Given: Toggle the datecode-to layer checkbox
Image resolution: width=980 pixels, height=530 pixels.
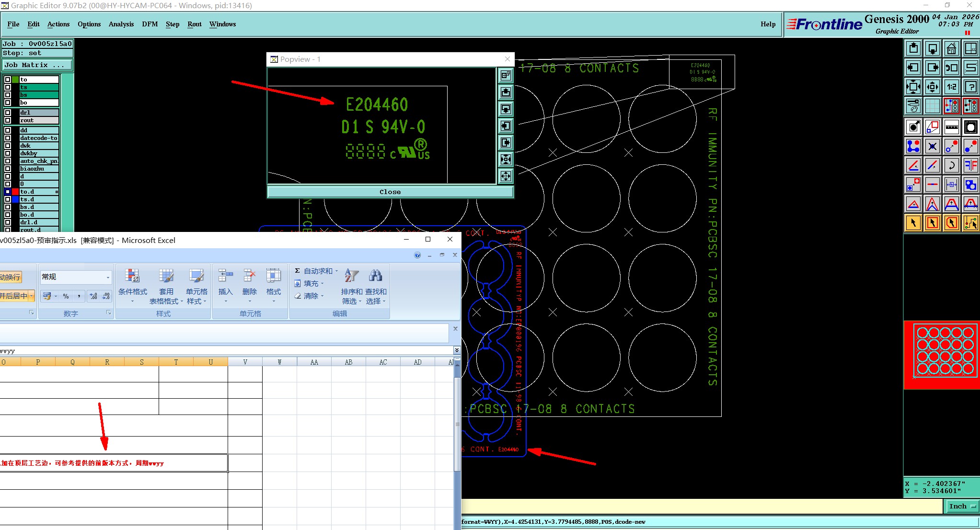Looking at the screenshot, I should (x=8, y=138).
